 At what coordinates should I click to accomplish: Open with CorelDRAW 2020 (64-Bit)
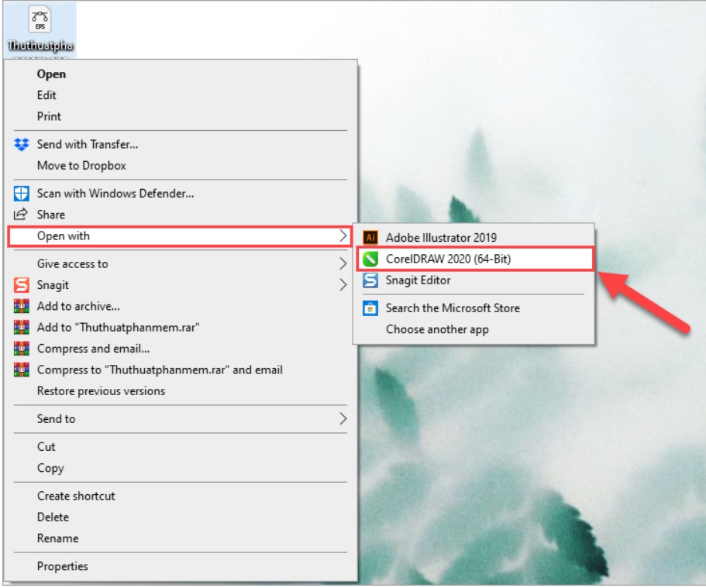(x=474, y=259)
